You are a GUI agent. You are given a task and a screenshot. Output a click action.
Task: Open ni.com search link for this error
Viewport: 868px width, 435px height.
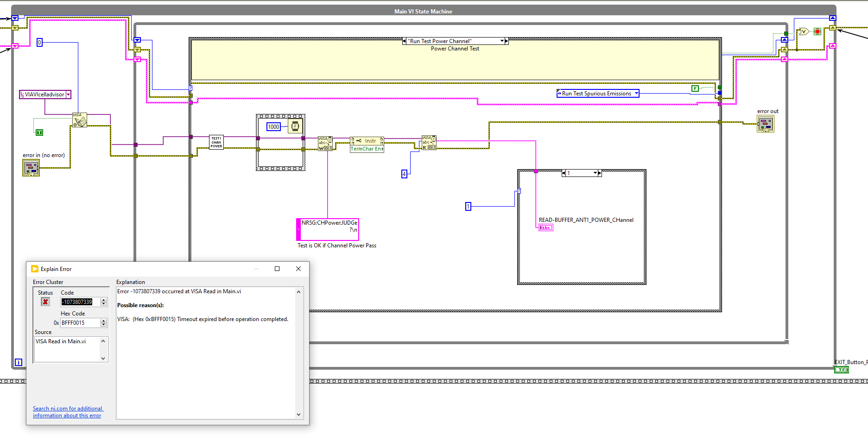(x=68, y=412)
